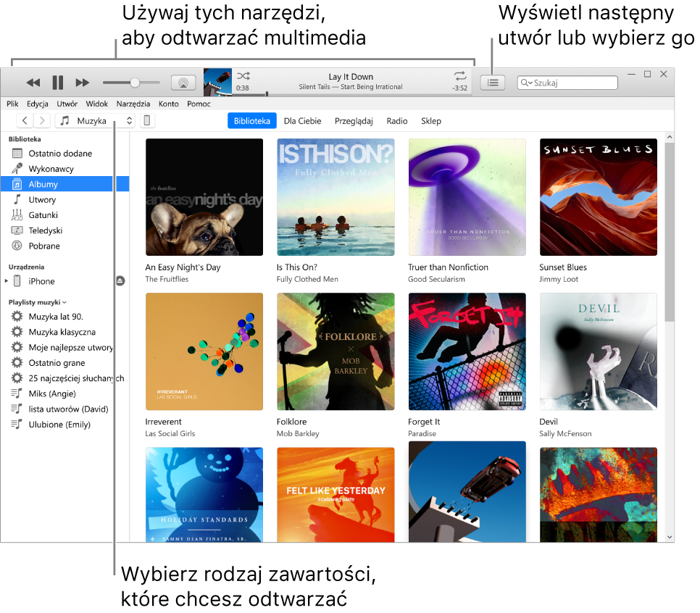Switch to the Dla Ciebie tab
700x613 pixels.
pos(302,120)
